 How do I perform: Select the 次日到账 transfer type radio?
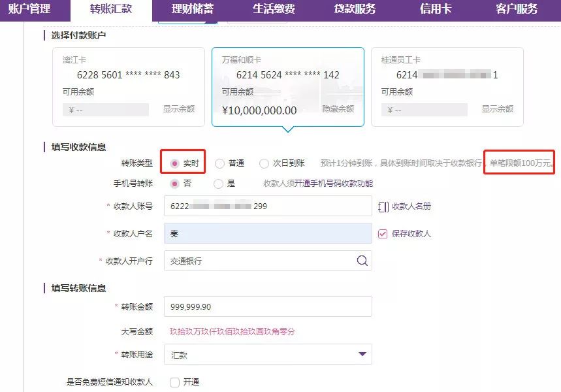[264, 163]
